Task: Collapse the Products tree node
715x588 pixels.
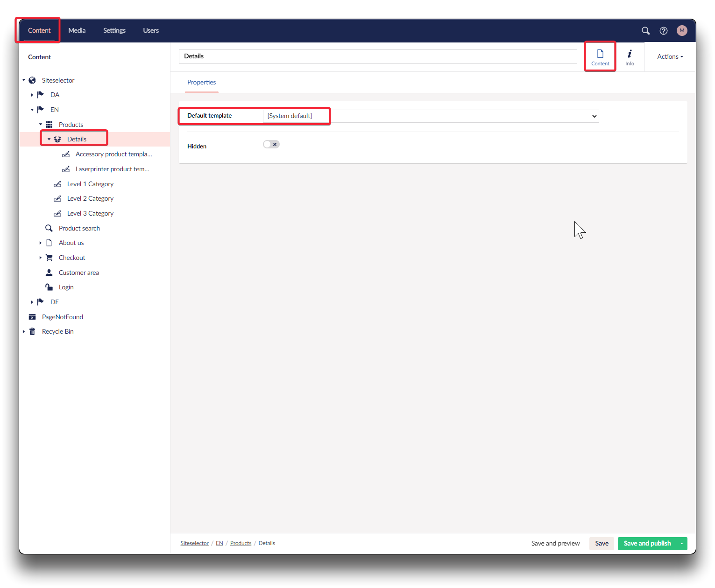Action: pyautogui.click(x=41, y=125)
